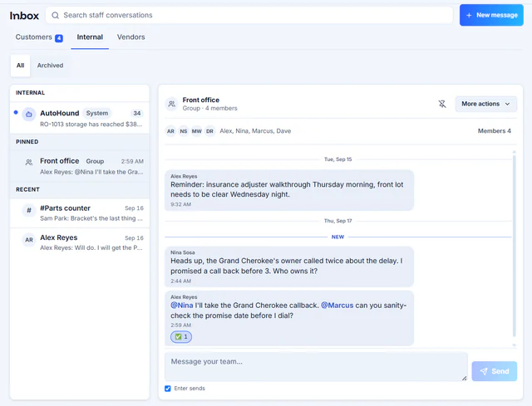Viewport: 532px width, 406px height.
Task: Click the Customers unread badge 4
Action: (x=59, y=38)
